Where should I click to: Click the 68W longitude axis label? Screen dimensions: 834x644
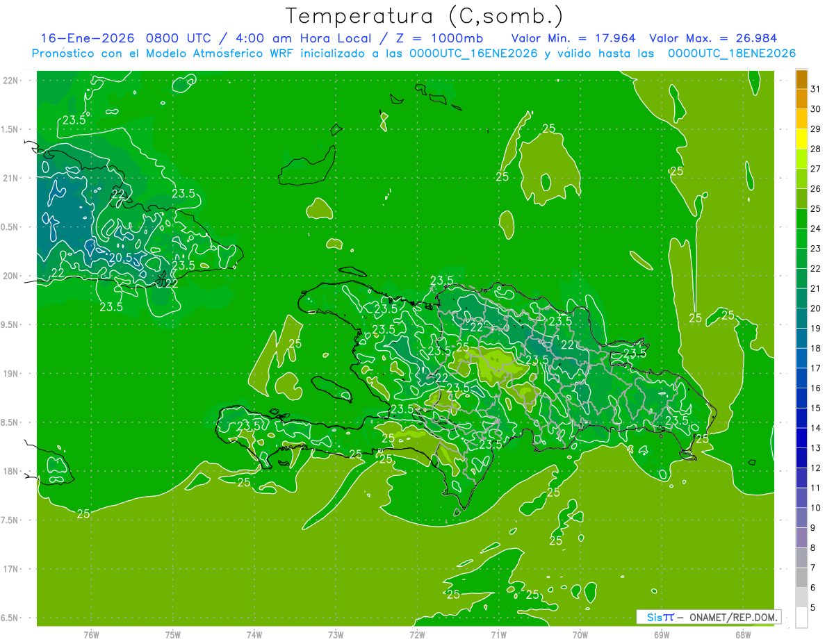point(743,634)
